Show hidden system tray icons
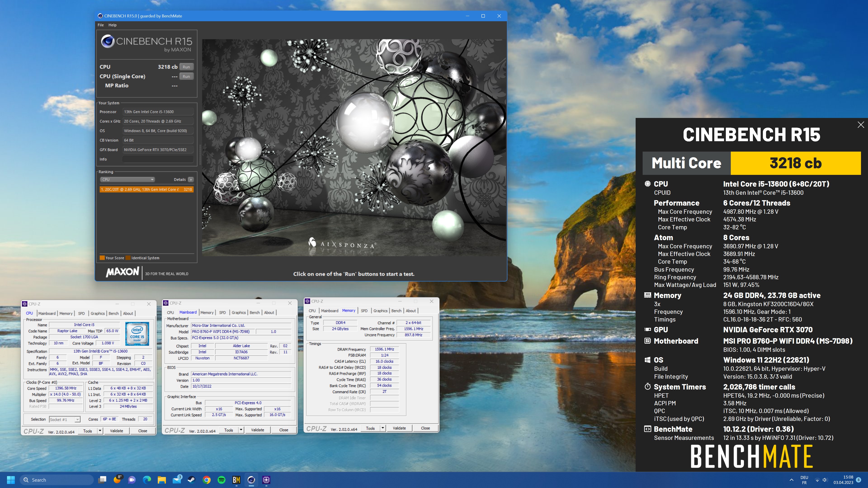The width and height of the screenshot is (868, 488). click(792, 480)
